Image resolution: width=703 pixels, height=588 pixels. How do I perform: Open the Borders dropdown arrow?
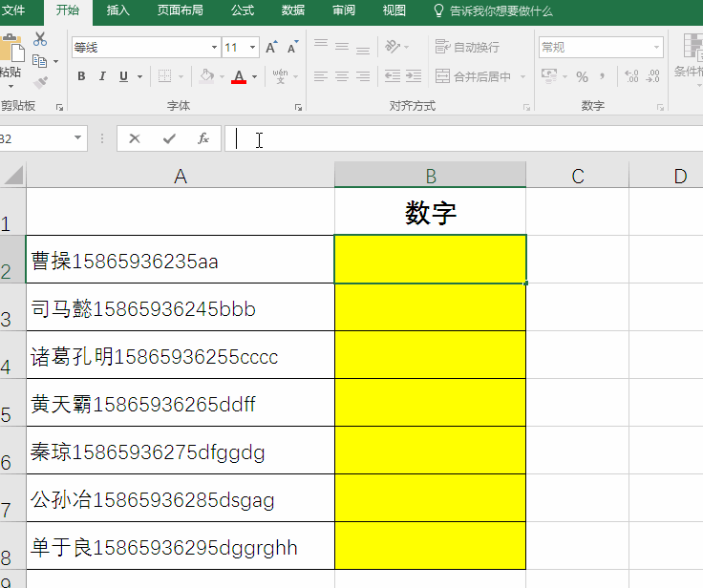tap(181, 76)
